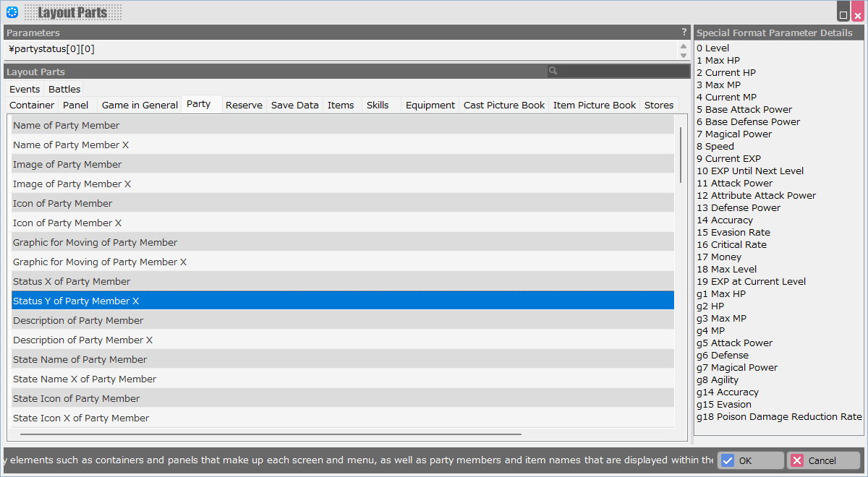This screenshot has height=477, width=868.
Task: Click the vertical scrollbar of the parts list
Action: point(681,155)
